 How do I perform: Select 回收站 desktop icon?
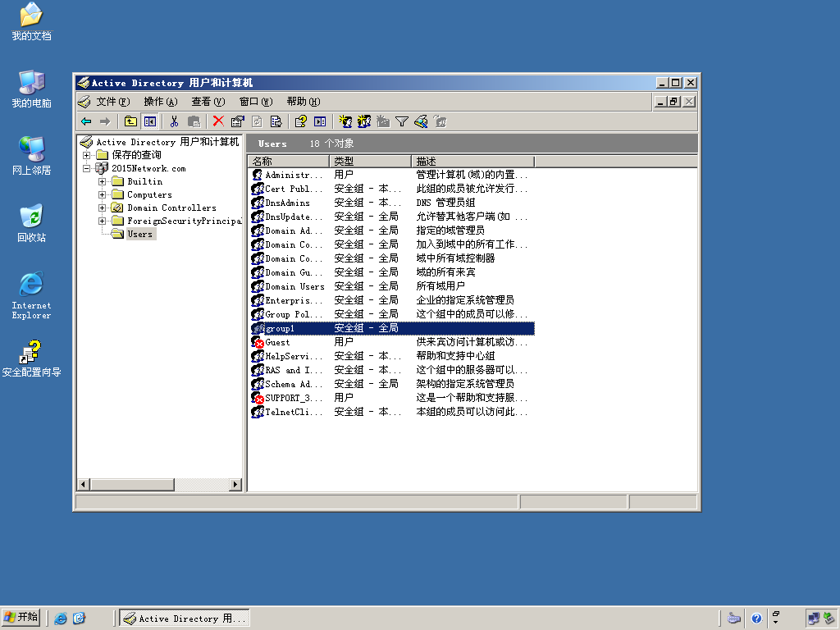32,223
